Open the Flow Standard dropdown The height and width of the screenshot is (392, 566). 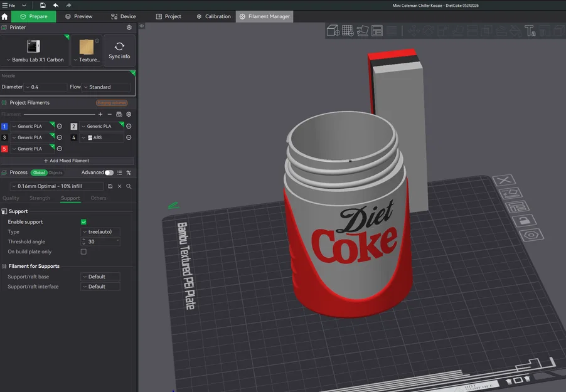click(107, 87)
